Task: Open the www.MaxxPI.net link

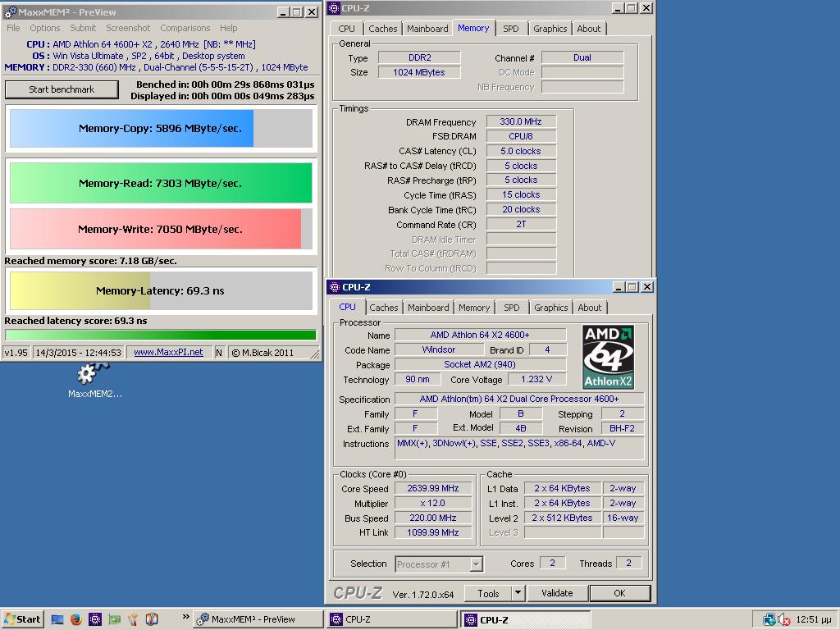Action: click(168, 353)
